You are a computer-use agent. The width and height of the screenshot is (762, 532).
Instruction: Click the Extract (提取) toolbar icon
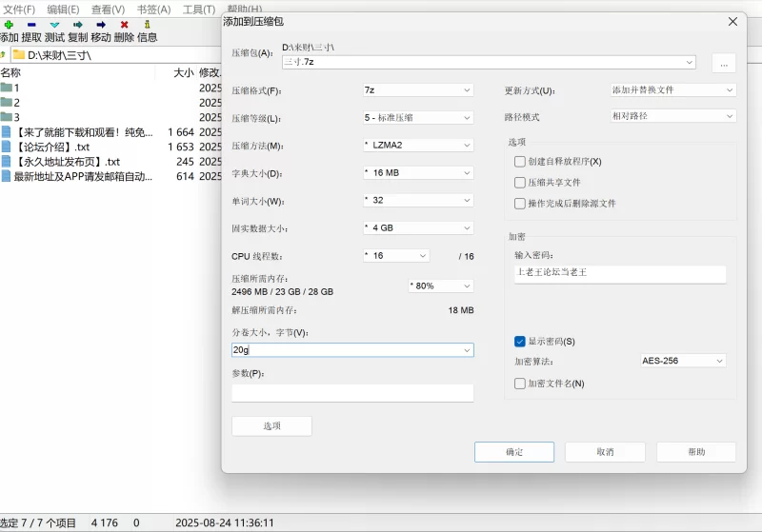tap(31, 24)
